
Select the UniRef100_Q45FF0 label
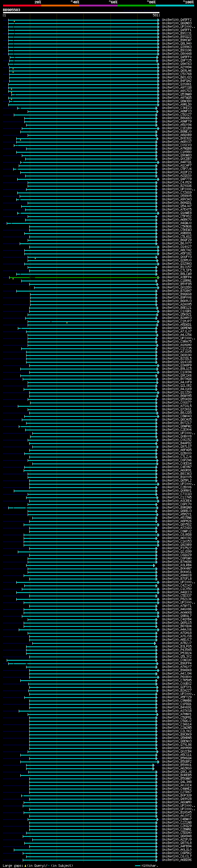pyautogui.click(x=177, y=57)
